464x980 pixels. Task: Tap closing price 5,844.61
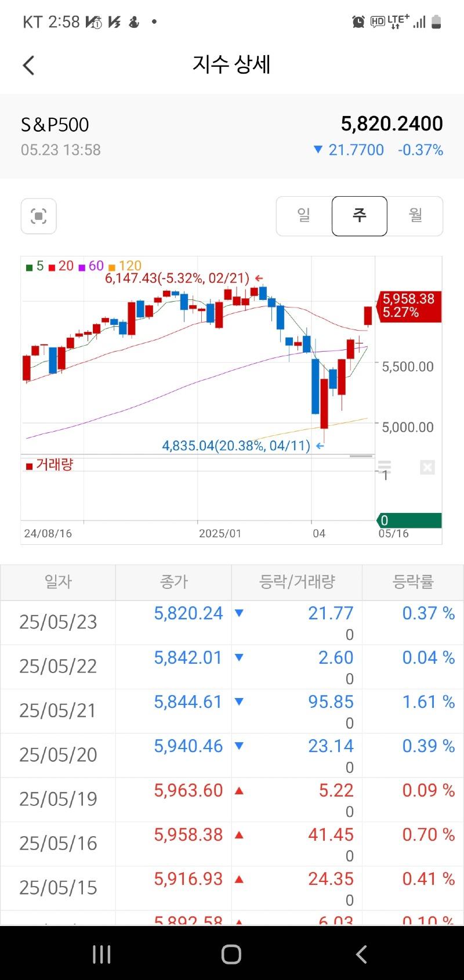[x=188, y=702]
